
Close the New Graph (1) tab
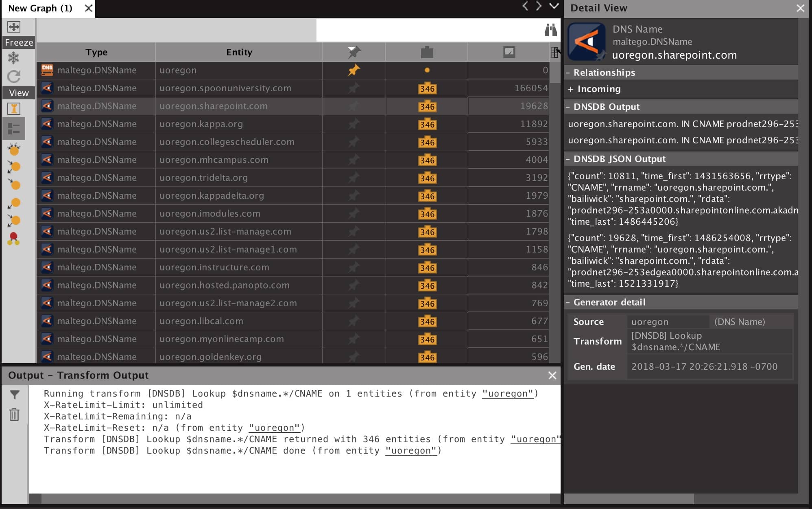click(x=88, y=8)
